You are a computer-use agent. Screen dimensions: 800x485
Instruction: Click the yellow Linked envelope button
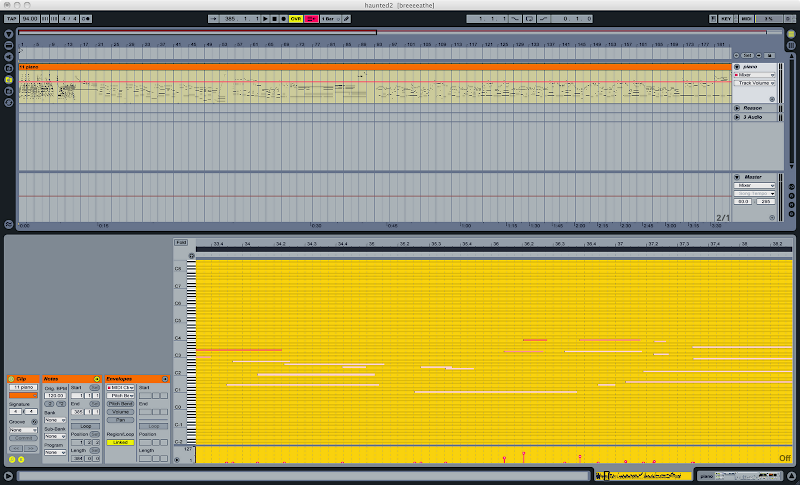click(120, 442)
